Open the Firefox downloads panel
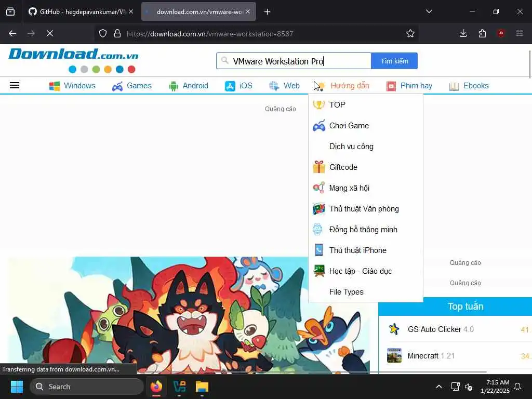532x399 pixels. pos(463,33)
